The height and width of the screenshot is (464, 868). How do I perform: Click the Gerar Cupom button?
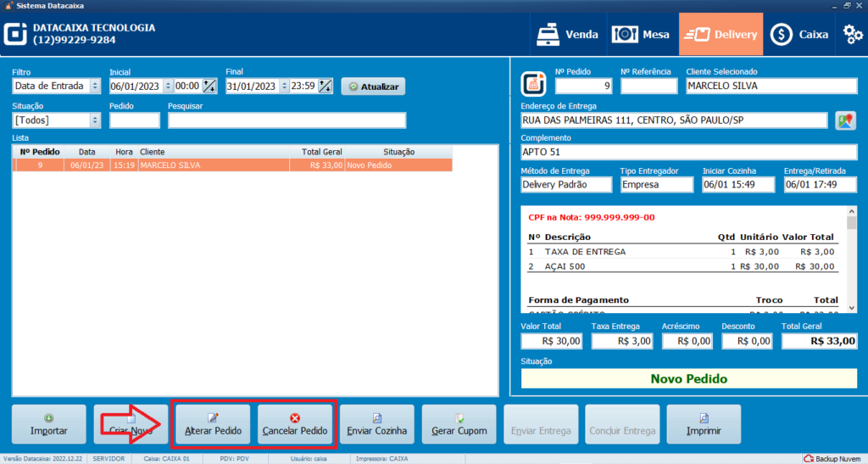point(459,424)
